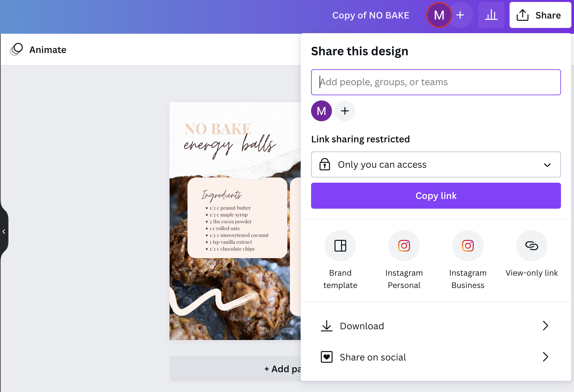Add a collaborator with the plus avatar button
The image size is (574, 392).
coord(345,111)
